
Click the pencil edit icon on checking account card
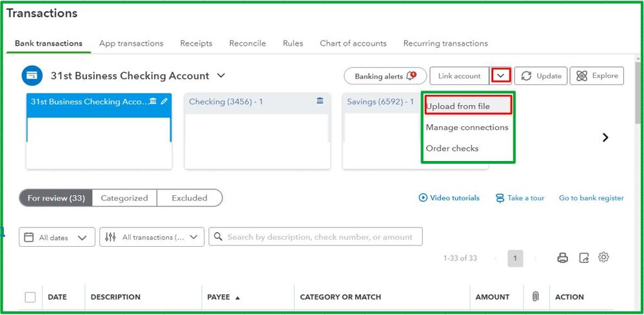click(164, 101)
